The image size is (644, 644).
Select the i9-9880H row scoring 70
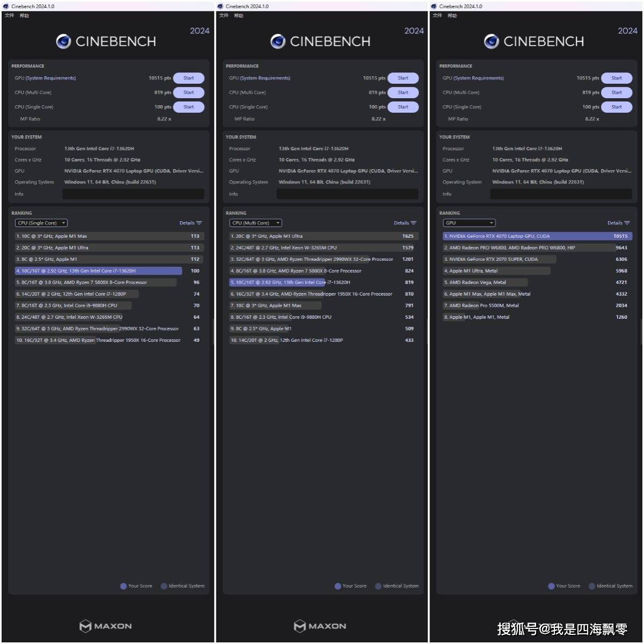(109, 305)
